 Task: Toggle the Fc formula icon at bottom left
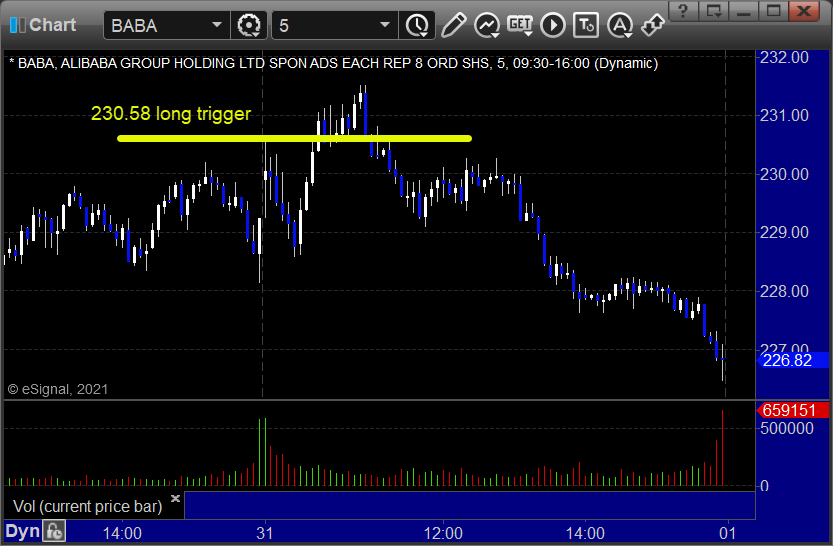coord(54,532)
